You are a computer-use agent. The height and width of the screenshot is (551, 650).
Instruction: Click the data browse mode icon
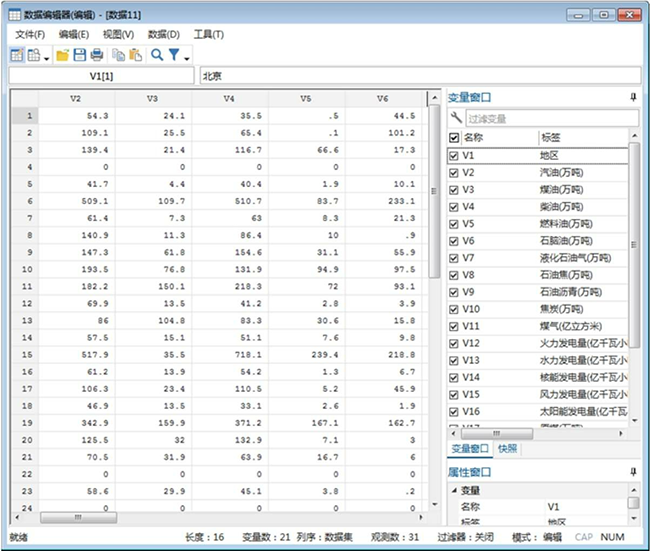(x=34, y=55)
